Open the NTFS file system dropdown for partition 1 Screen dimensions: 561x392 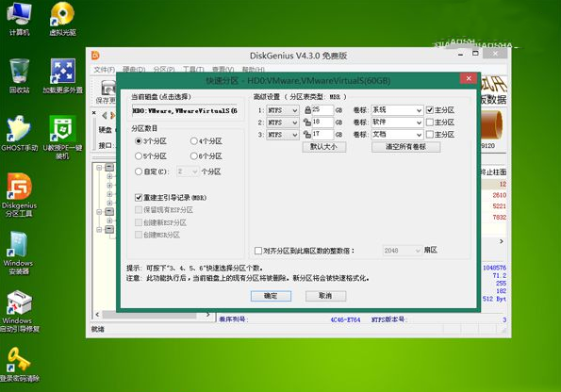(x=282, y=110)
